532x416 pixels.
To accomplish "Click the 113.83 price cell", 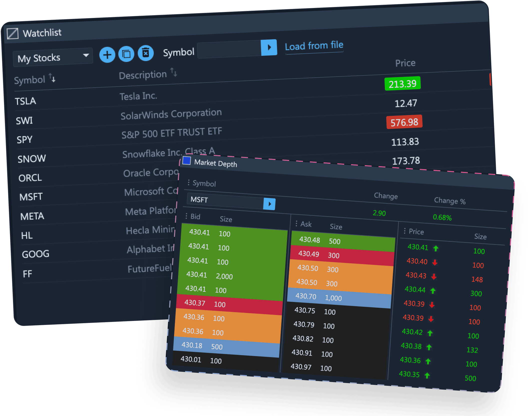I will 405,142.
